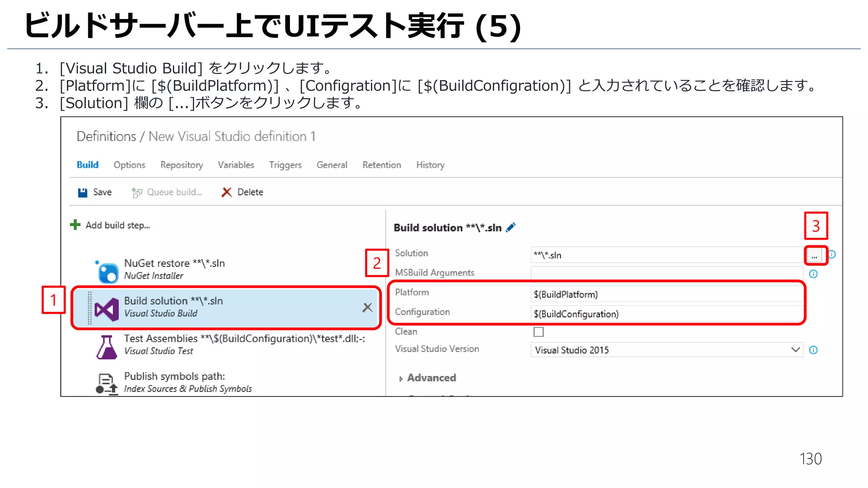The width and height of the screenshot is (868, 488).
Task: Click the Queue build icon
Action: click(x=136, y=193)
